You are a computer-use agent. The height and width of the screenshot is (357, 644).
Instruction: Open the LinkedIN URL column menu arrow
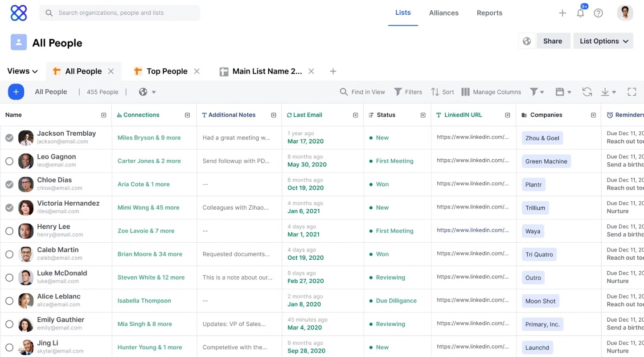click(508, 115)
